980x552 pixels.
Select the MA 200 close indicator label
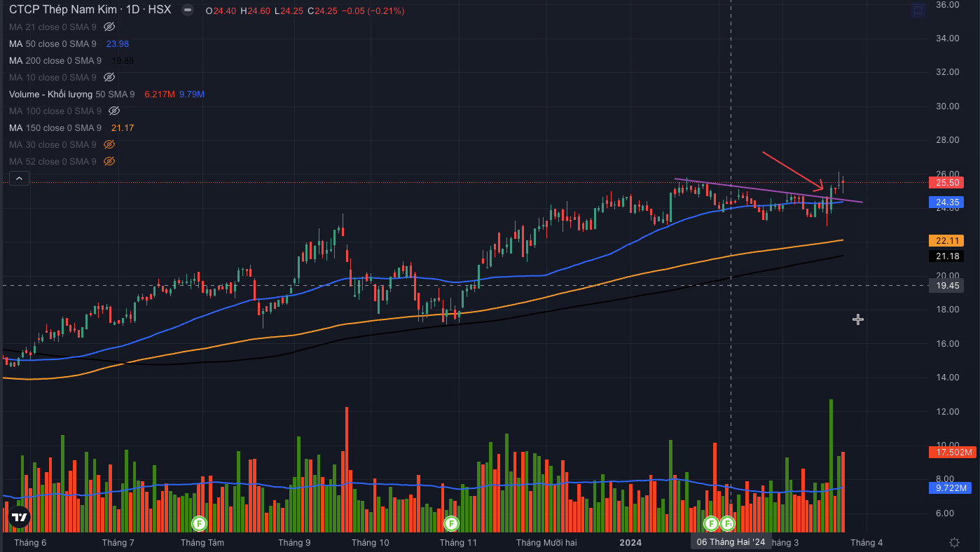point(55,60)
